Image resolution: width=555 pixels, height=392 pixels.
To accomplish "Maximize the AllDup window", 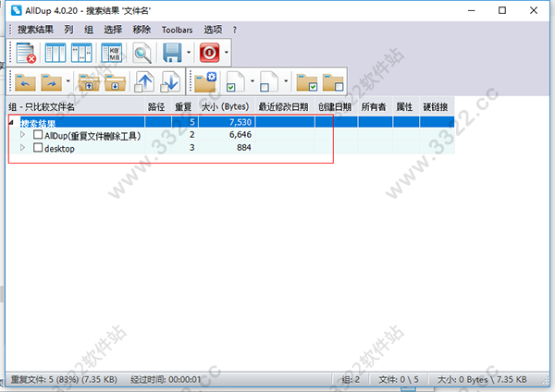I will pyautogui.click(x=502, y=10).
